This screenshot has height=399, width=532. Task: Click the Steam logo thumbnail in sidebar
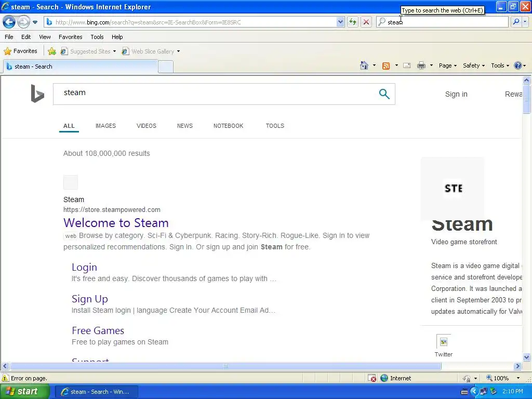pyautogui.click(x=453, y=188)
